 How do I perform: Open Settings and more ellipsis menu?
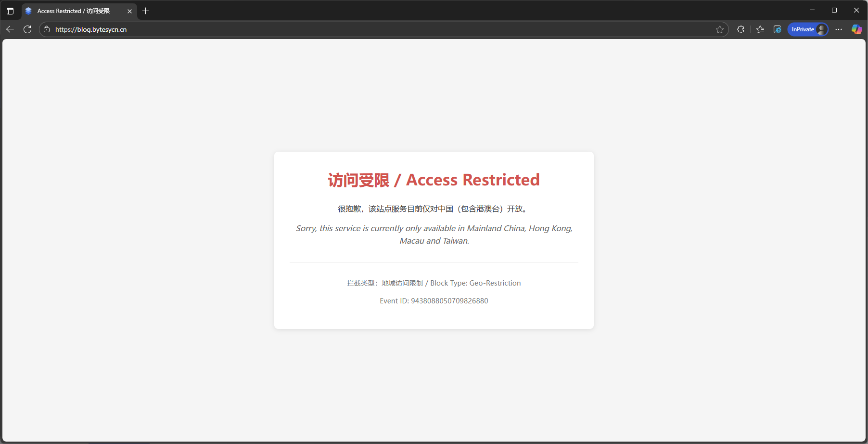click(839, 29)
